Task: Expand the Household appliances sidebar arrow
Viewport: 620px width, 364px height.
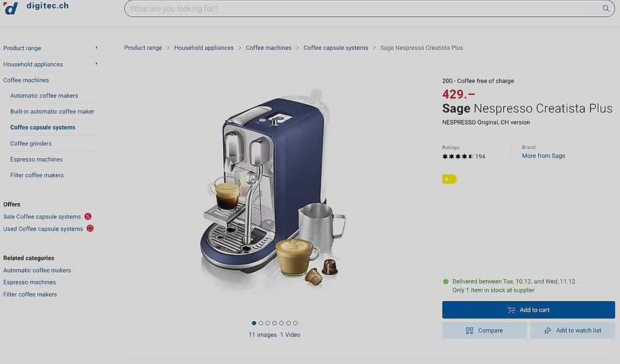Action: [x=96, y=64]
